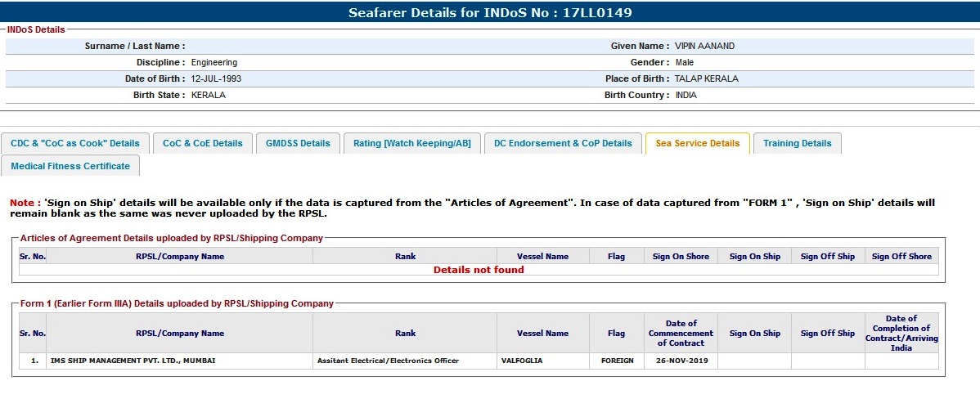Click the given name value VIPIN AANAND
Image resolution: width=980 pixels, height=399 pixels.
coord(704,47)
